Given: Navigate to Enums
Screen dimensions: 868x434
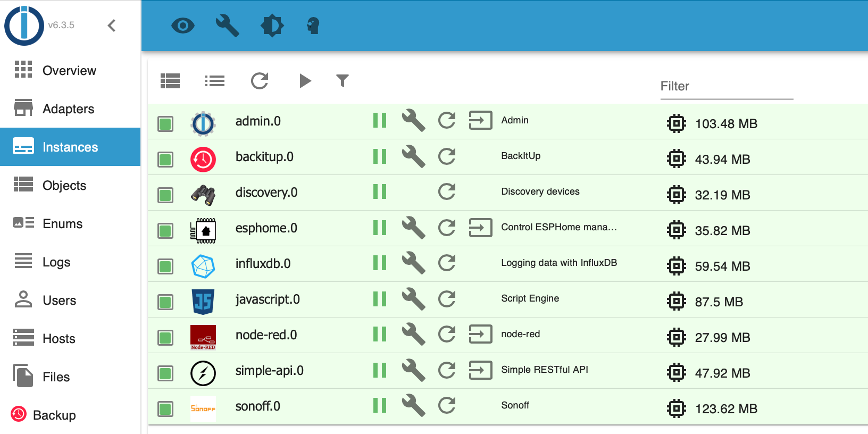Looking at the screenshot, I should pyautogui.click(x=70, y=223).
